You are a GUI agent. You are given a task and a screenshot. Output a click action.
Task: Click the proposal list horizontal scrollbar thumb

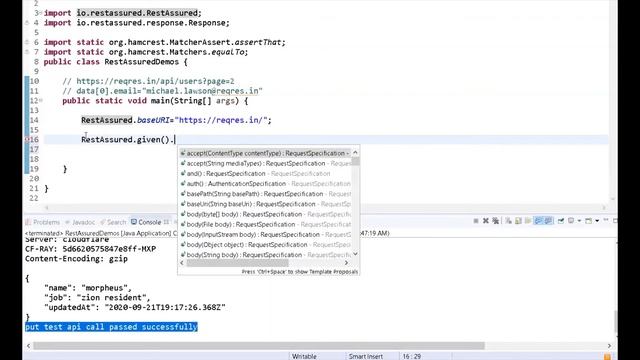(x=238, y=263)
